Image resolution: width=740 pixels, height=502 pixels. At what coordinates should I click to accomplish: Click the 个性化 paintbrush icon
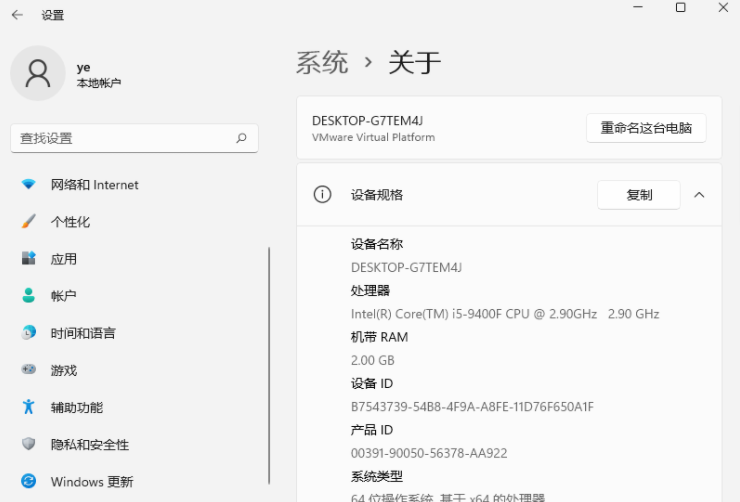pos(29,222)
